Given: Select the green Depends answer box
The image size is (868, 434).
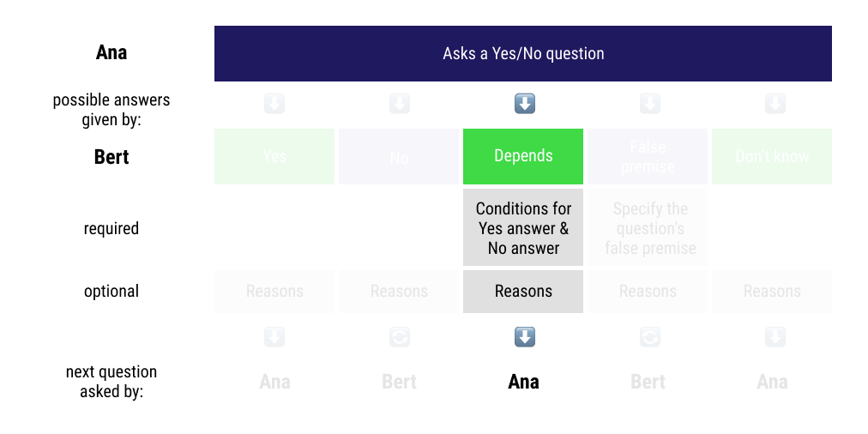Looking at the screenshot, I should (x=523, y=156).
